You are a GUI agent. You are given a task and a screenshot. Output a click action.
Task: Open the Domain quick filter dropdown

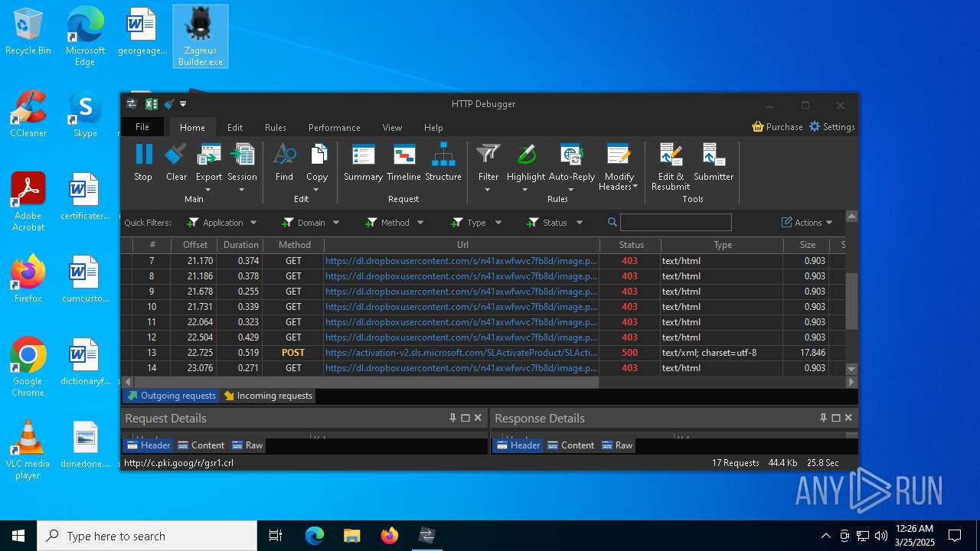[x=310, y=223]
